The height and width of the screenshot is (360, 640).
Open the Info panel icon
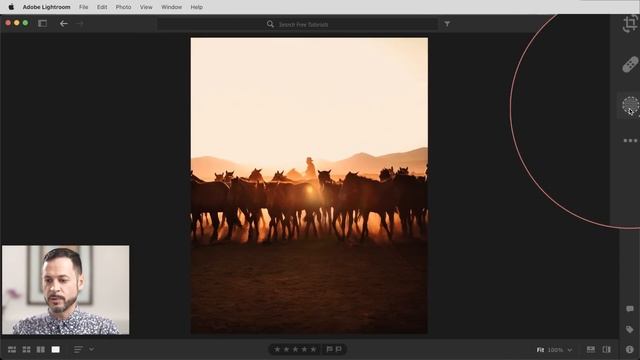pos(630,349)
